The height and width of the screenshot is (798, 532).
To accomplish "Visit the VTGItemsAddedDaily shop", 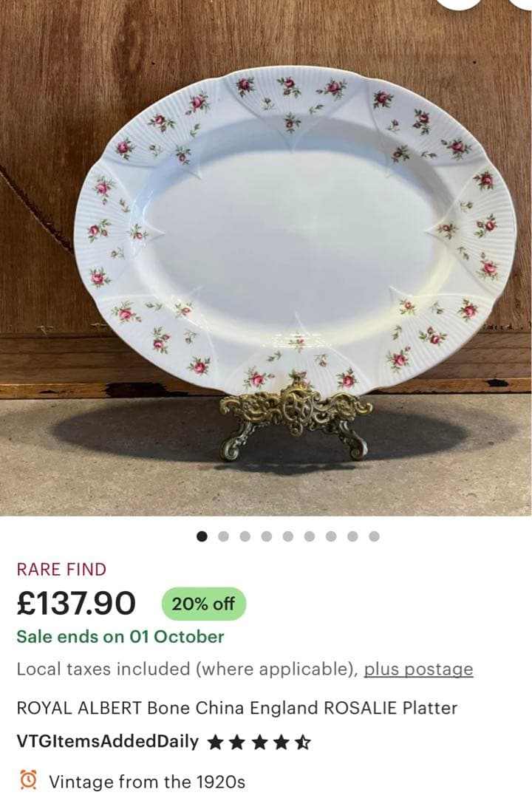I will 108,742.
